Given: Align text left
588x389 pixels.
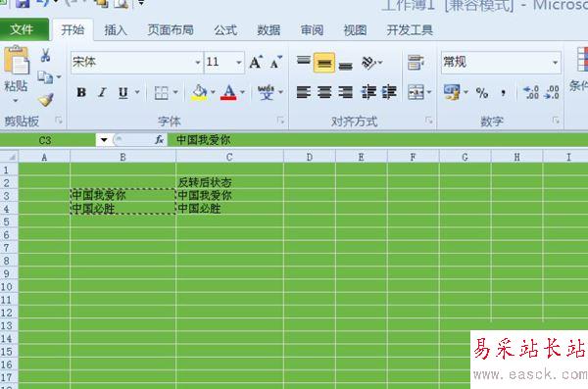Looking at the screenshot, I should coord(304,92).
